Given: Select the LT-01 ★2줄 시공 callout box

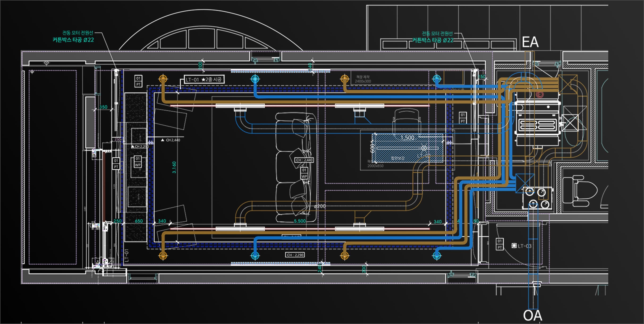Looking at the screenshot, I should coord(204,80).
